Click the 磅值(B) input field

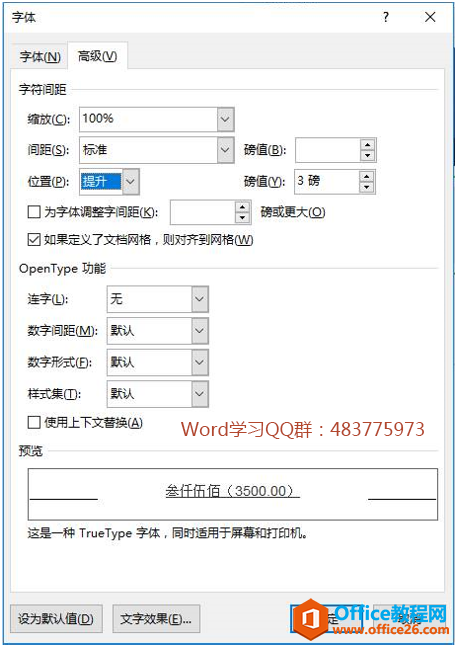click(x=328, y=150)
